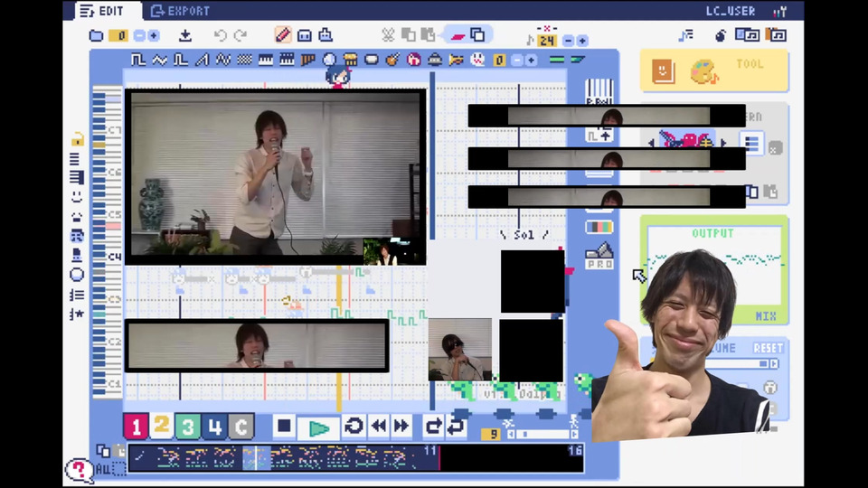Image resolution: width=868 pixels, height=488 pixels.
Task: Toggle the star list sidebar option
Action: click(x=77, y=314)
